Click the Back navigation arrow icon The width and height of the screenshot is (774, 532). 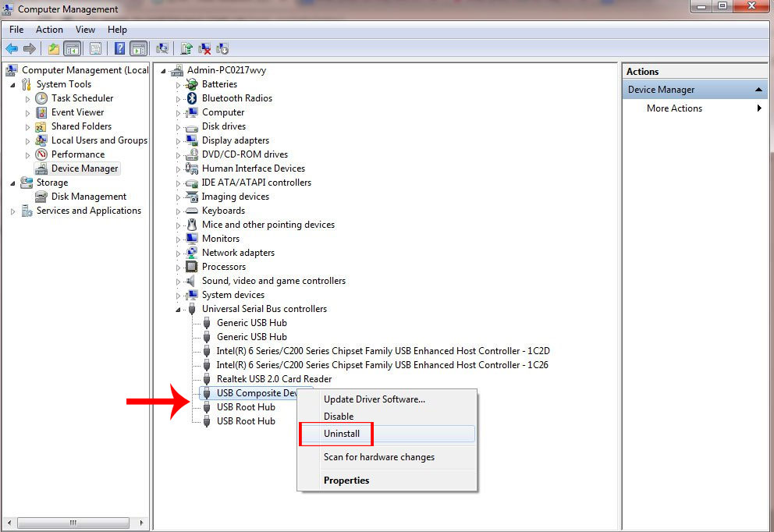[x=12, y=48]
